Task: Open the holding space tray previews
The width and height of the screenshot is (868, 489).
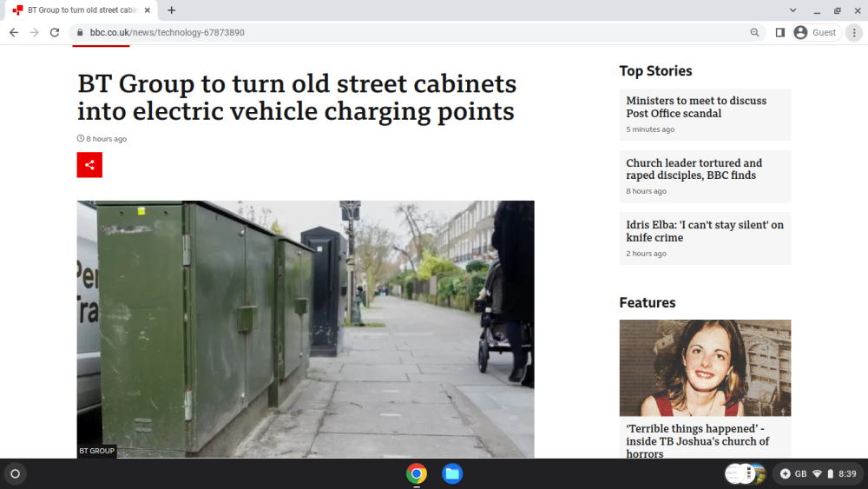Action: tap(745, 473)
